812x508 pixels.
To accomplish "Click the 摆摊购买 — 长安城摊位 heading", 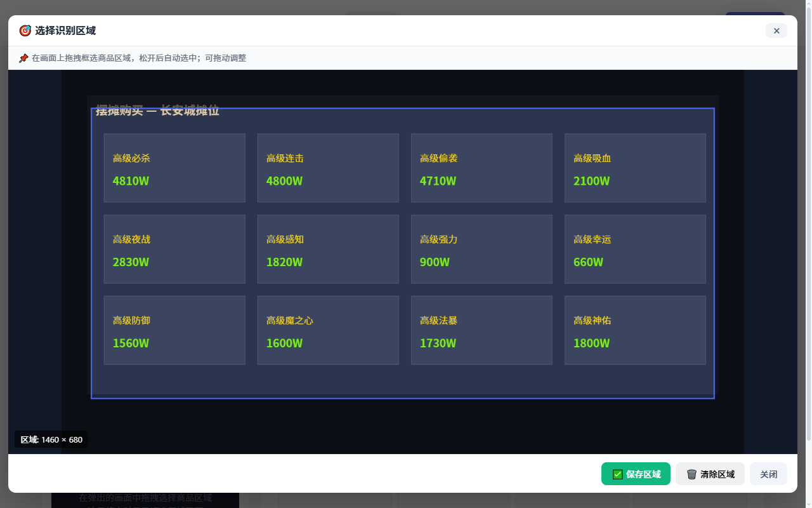I will point(157,110).
